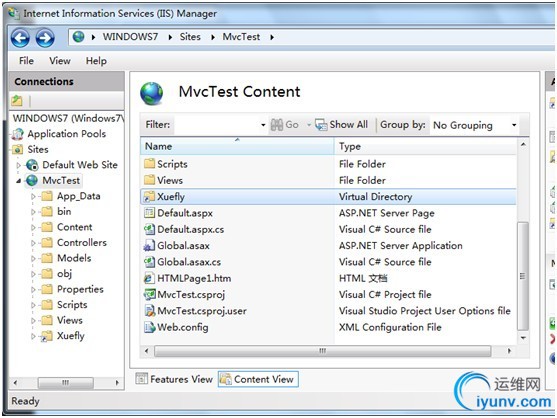Switch to the Content View tab
557x418 pixels.
tap(258, 379)
